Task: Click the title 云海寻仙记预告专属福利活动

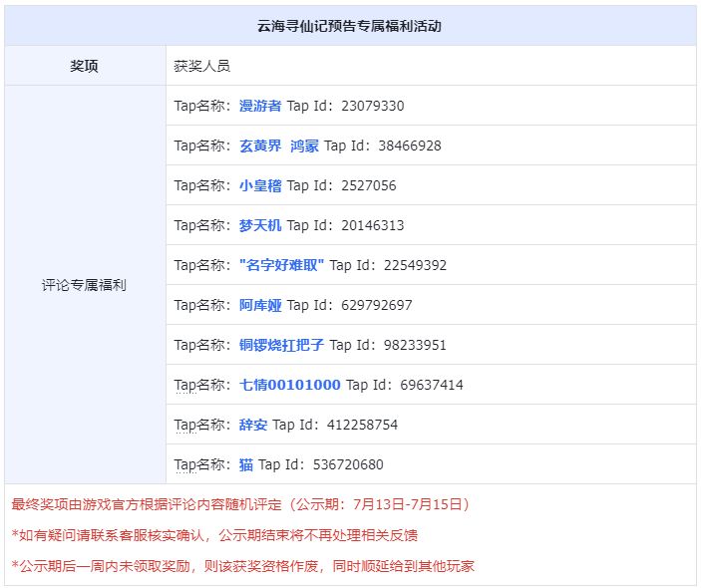Action: [349, 26]
